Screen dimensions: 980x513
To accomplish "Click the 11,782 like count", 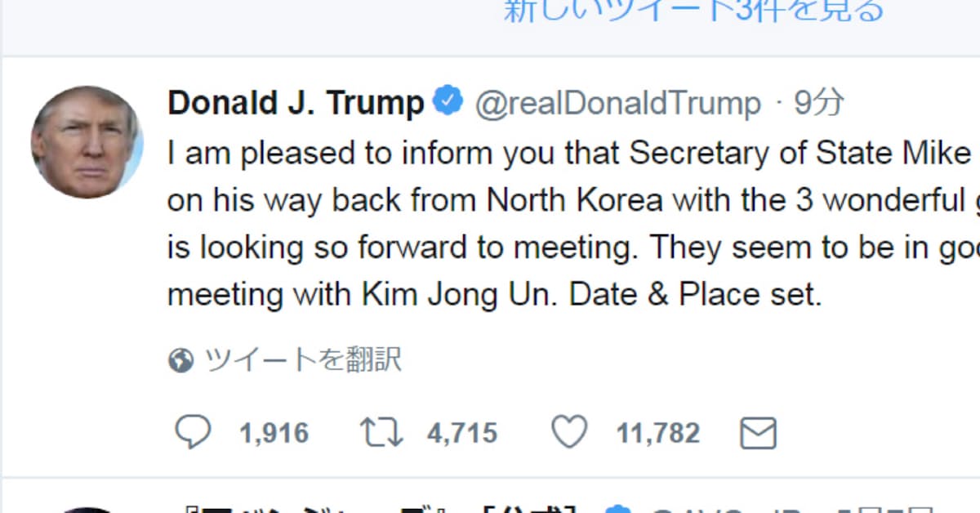I will (x=657, y=433).
